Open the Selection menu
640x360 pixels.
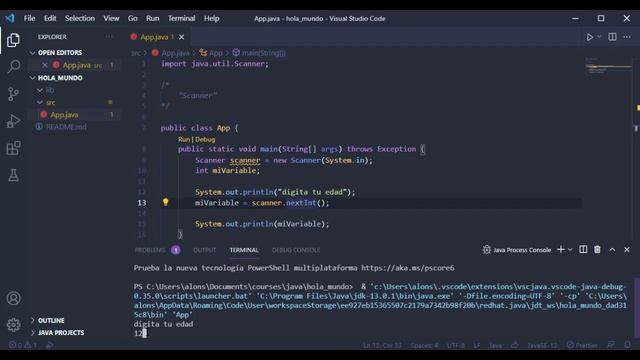click(x=80, y=18)
